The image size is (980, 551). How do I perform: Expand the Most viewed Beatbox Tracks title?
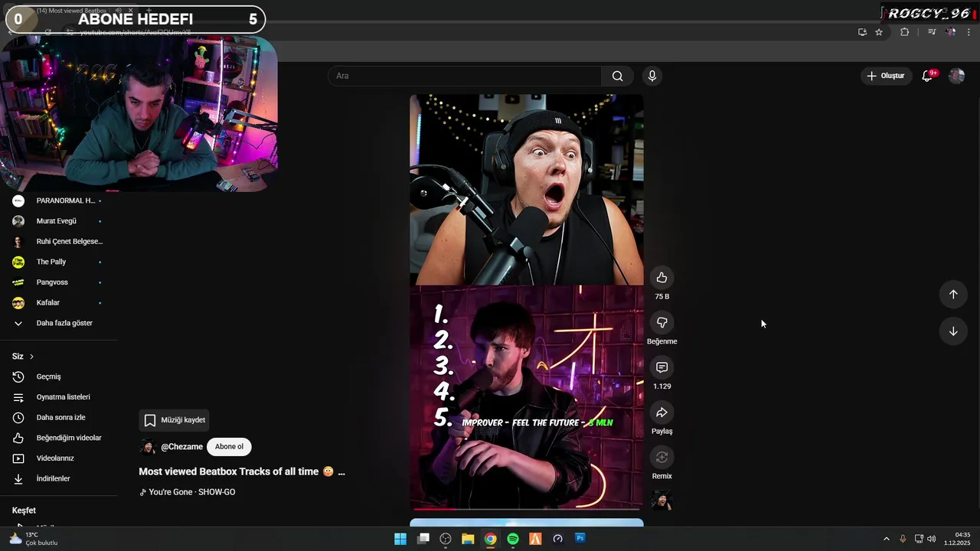[x=242, y=471]
